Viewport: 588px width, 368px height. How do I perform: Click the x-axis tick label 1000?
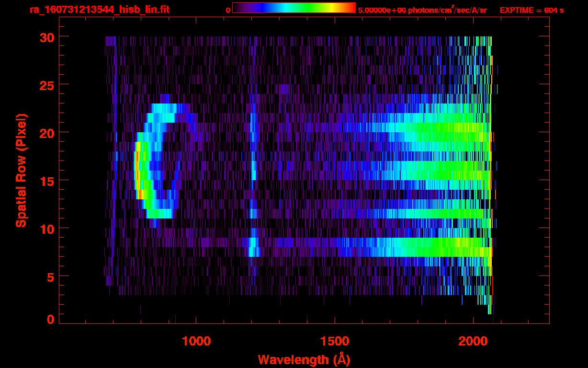[196, 341]
